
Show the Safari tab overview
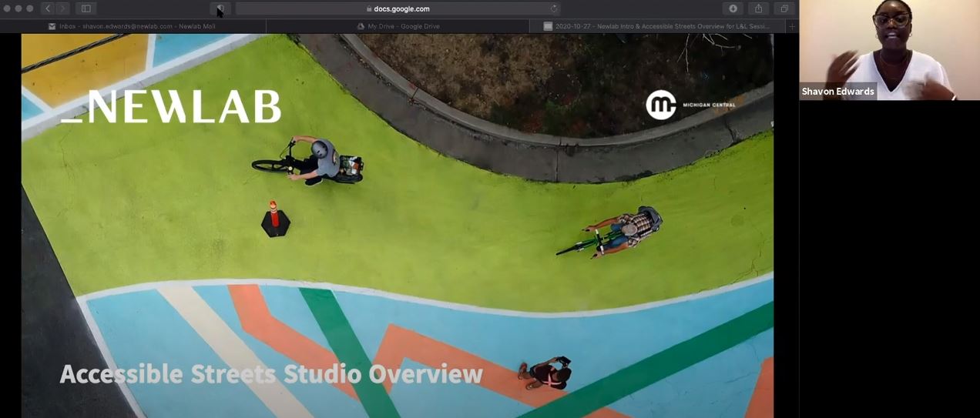click(x=784, y=8)
